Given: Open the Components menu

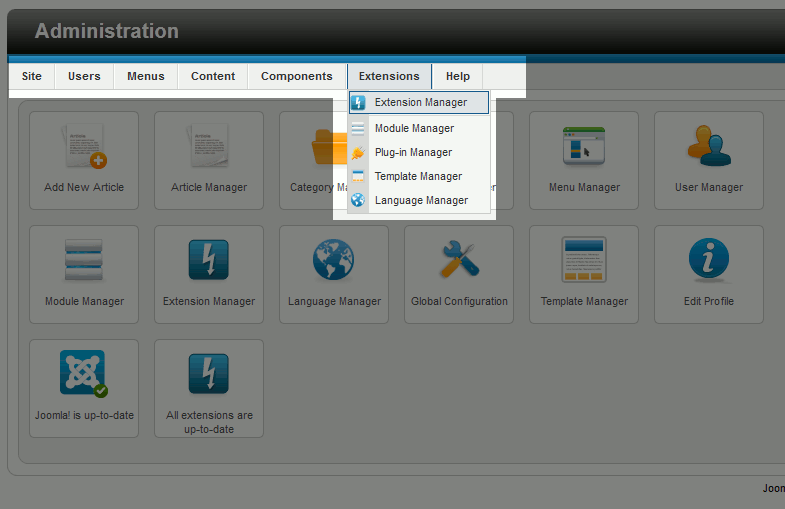Looking at the screenshot, I should pyautogui.click(x=296, y=76).
